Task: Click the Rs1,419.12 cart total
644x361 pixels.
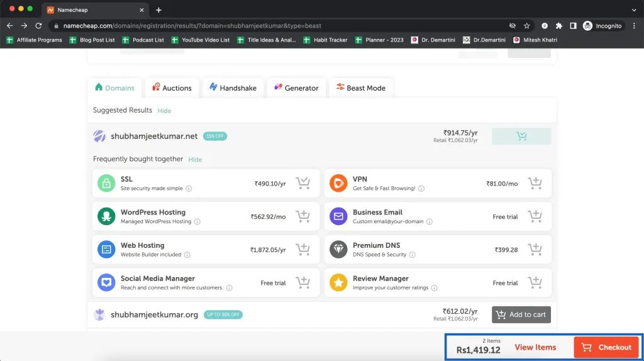Action: [478, 350]
